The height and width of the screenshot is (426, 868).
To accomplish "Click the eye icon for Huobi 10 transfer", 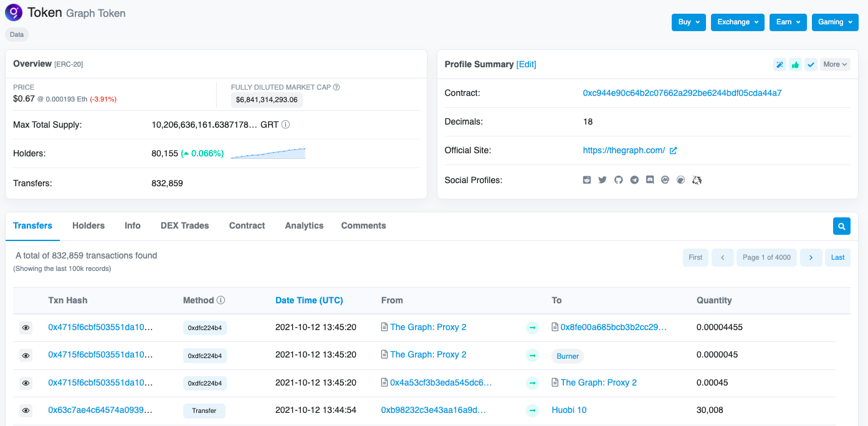I will coord(26,411).
